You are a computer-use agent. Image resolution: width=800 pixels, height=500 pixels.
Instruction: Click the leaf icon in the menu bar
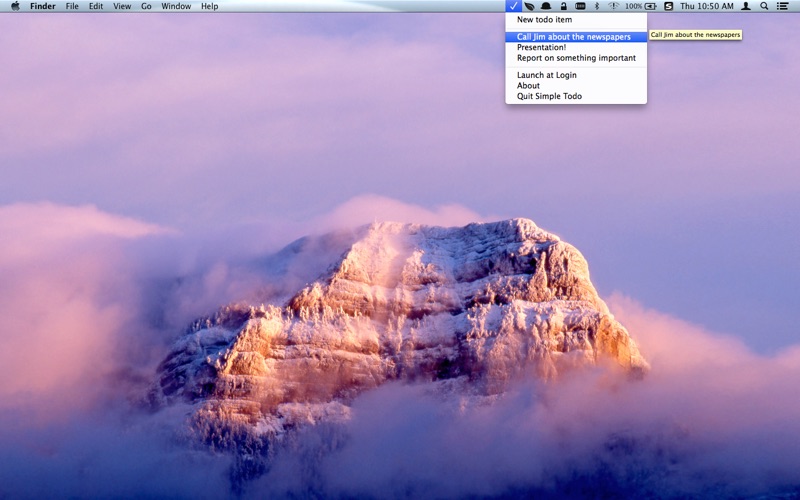click(530, 6)
